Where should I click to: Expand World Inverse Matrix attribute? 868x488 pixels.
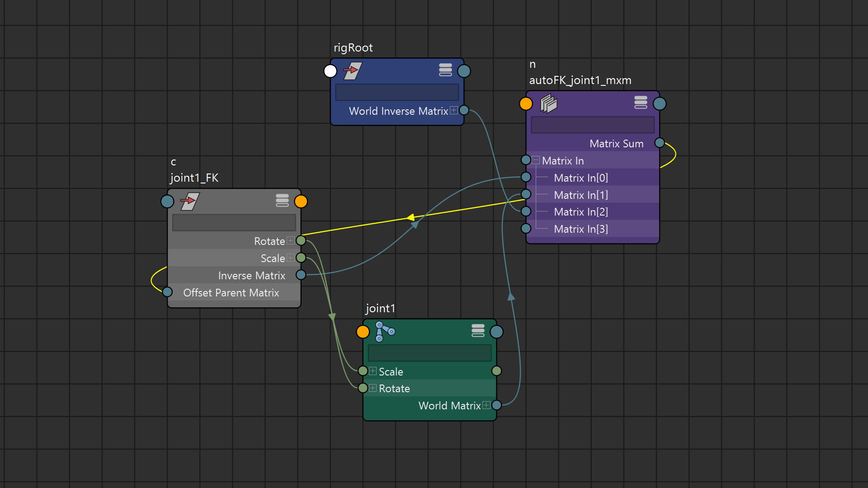(x=454, y=110)
